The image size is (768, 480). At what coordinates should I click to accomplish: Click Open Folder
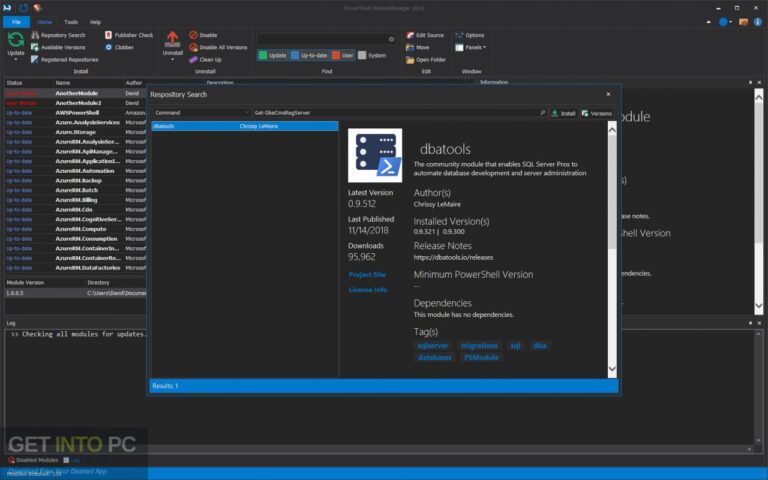(426, 60)
